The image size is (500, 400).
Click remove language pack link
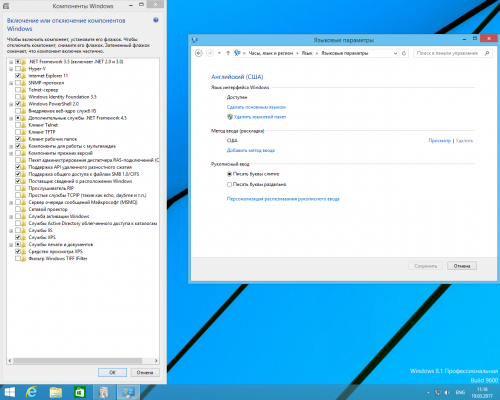click(260, 117)
